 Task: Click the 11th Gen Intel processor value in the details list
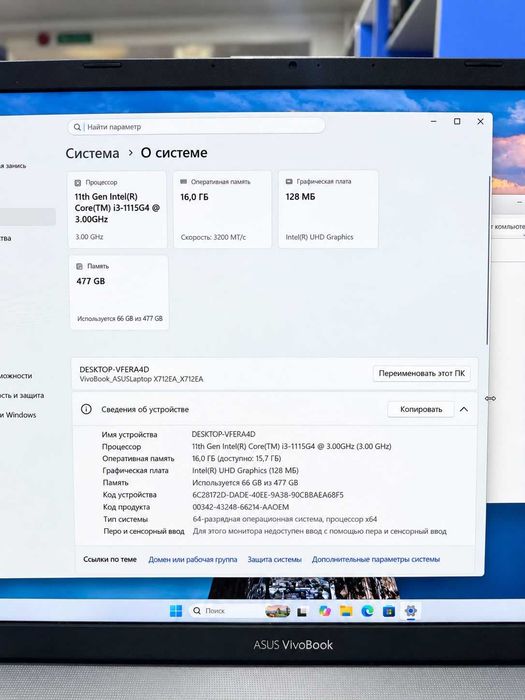(292, 446)
